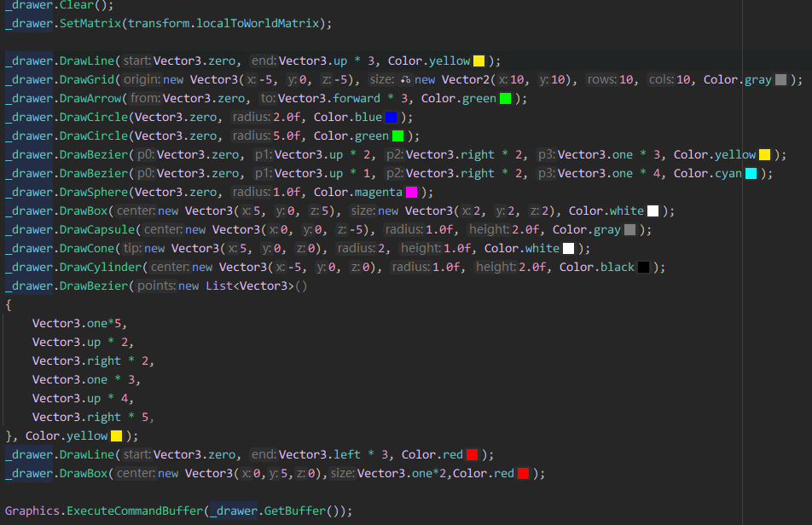This screenshot has width=812, height=525.
Task: Pick the cyan swatch on DrawBezier line
Action: point(751,174)
